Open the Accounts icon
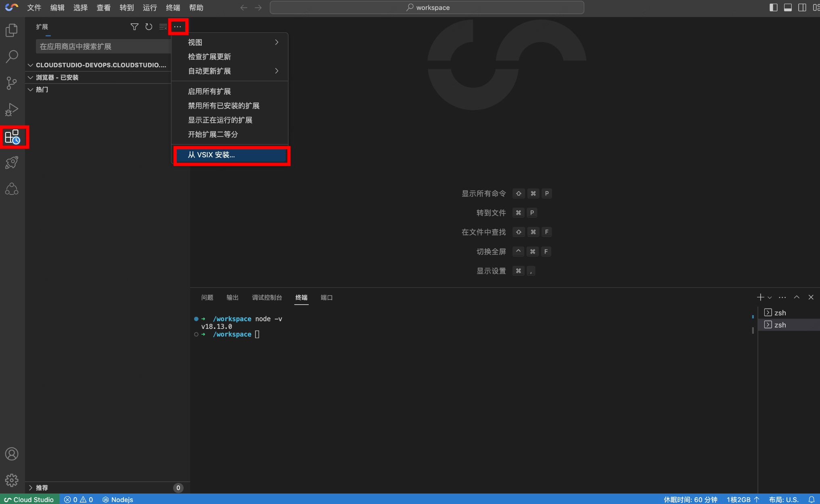Viewport: 820px width, 504px height. (x=12, y=454)
